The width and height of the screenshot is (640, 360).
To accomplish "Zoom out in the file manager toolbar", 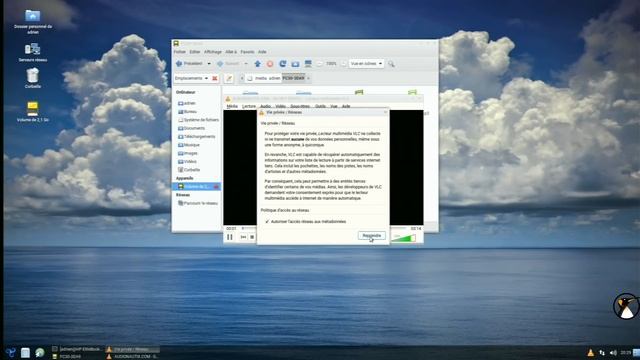I will (320, 64).
